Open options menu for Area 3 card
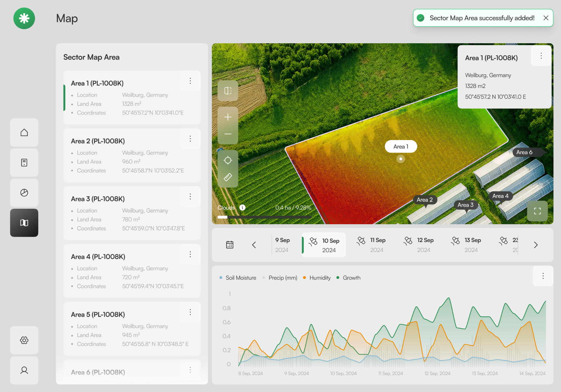 click(x=190, y=196)
